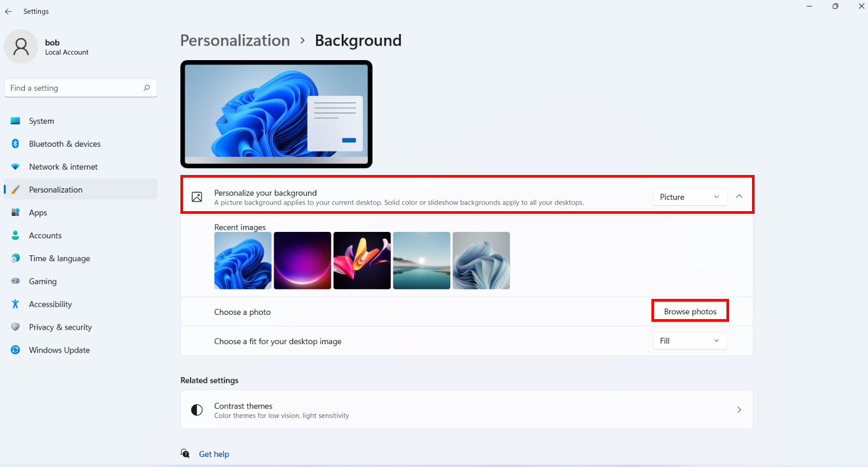Click the back arrow in the Settings title bar

(x=9, y=11)
